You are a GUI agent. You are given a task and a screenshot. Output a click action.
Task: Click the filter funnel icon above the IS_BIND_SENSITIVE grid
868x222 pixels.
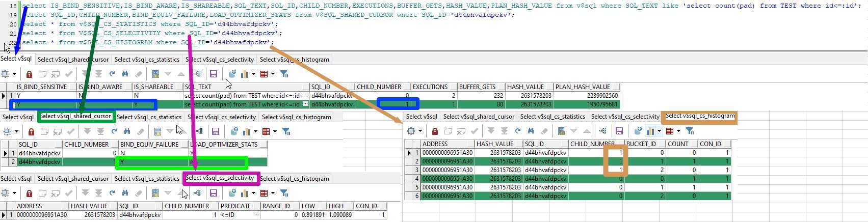(x=284, y=74)
